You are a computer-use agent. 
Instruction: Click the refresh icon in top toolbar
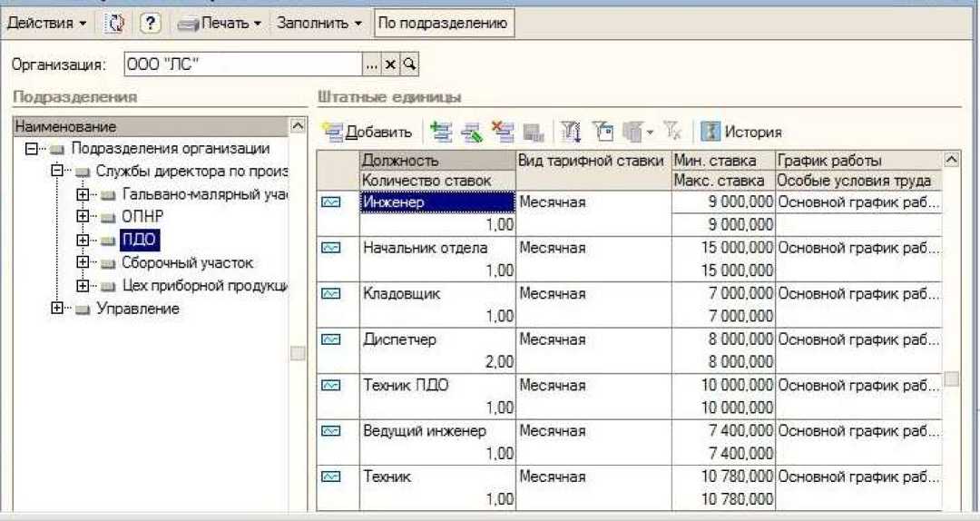click(x=115, y=24)
